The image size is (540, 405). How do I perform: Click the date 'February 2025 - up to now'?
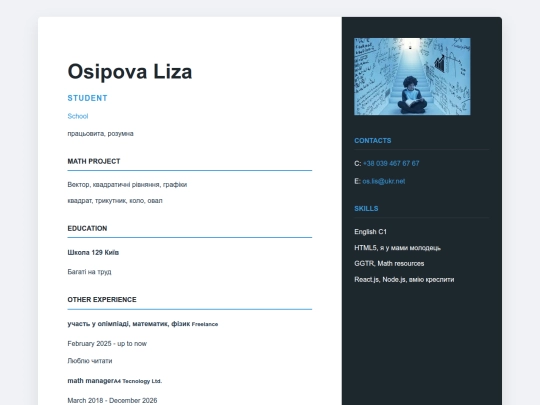(x=107, y=343)
